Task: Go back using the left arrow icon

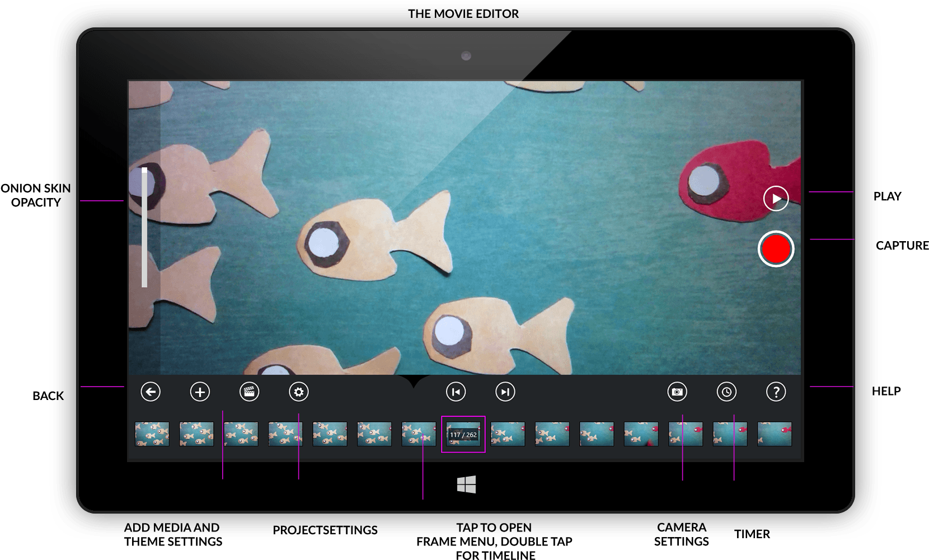Action: [x=151, y=392]
